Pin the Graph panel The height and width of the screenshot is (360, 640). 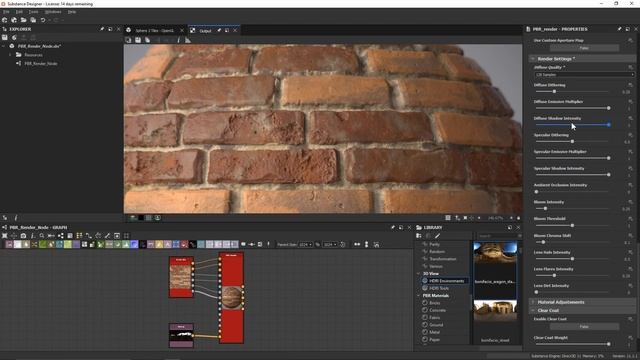tap(393, 227)
